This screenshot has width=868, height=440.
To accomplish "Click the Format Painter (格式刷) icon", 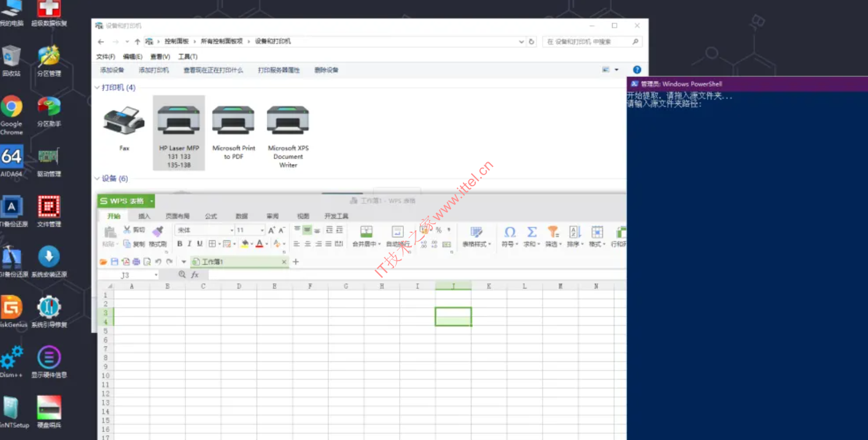I will point(158,232).
